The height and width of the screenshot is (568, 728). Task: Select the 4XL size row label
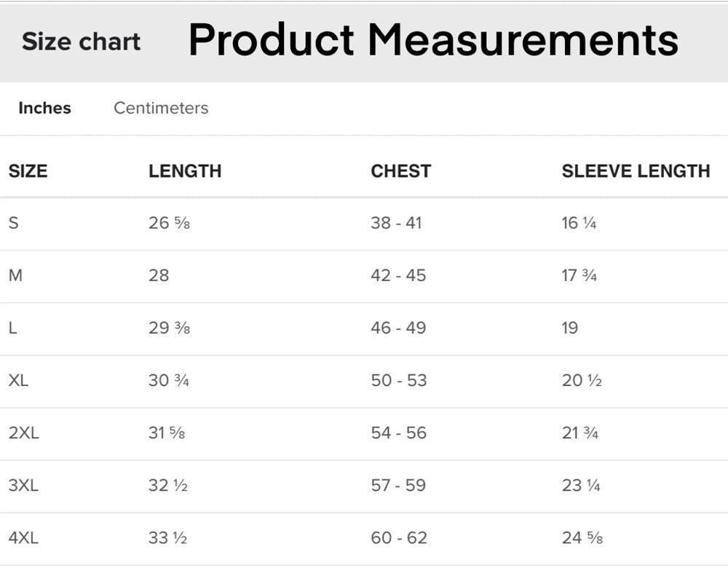[23, 538]
